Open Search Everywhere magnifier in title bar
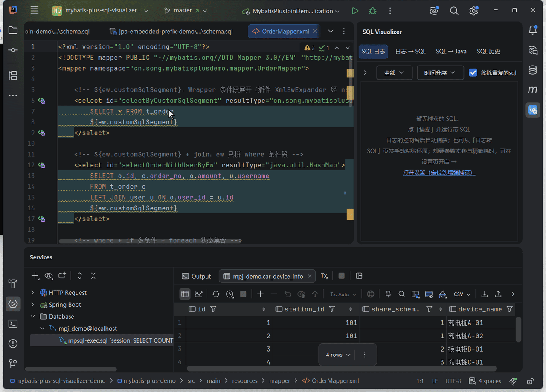Image resolution: width=546 pixels, height=392 pixels. pos(454,11)
